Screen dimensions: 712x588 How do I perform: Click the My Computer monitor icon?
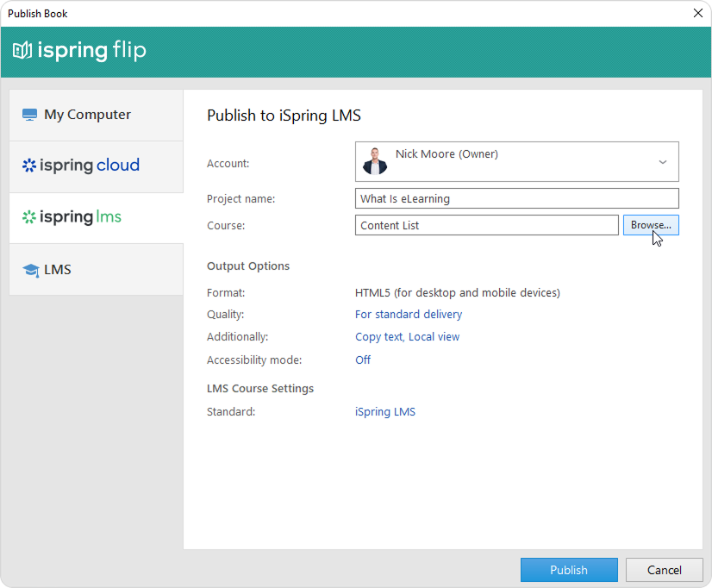coord(30,115)
